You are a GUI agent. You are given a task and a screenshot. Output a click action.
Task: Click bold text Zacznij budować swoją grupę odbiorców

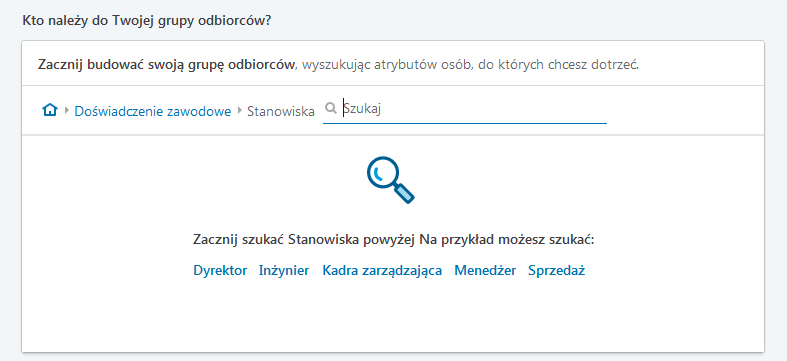coord(166,65)
